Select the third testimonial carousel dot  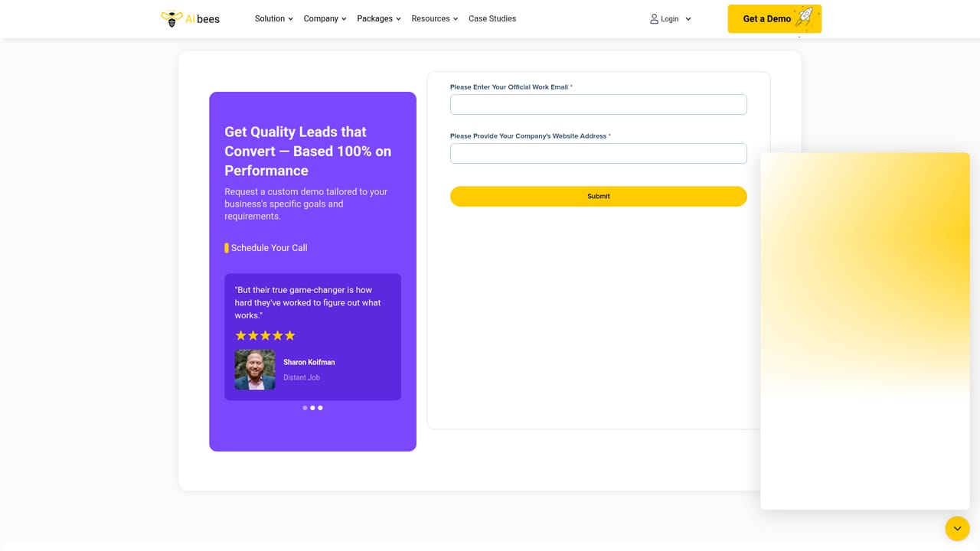(320, 408)
